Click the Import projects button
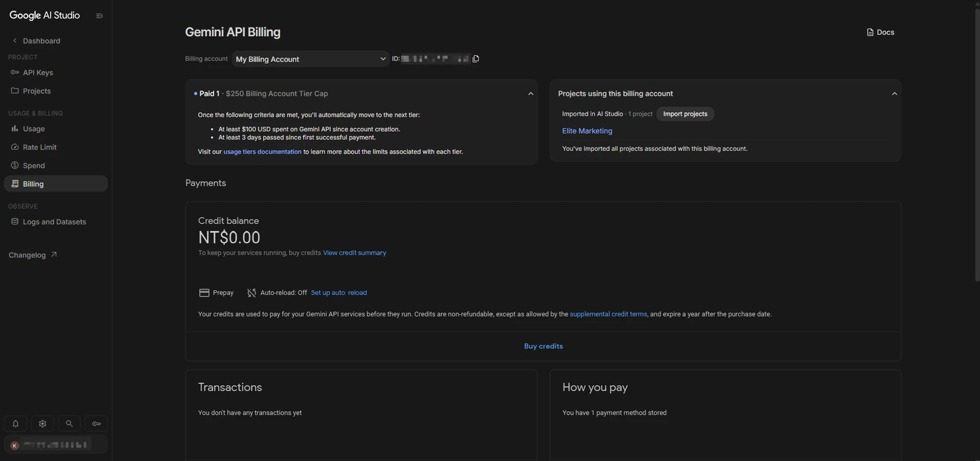980x461 pixels. [x=685, y=114]
